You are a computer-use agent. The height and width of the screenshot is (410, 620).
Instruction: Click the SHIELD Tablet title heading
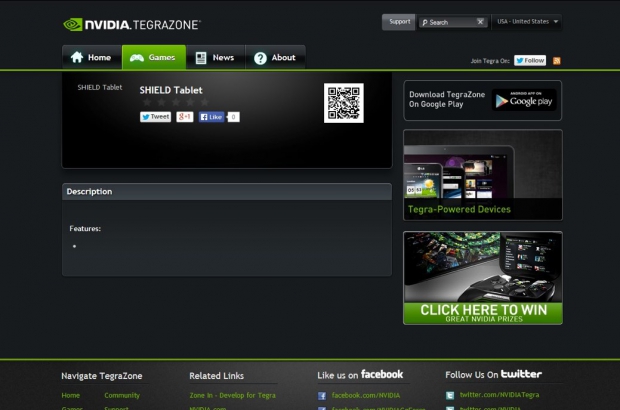(x=171, y=90)
